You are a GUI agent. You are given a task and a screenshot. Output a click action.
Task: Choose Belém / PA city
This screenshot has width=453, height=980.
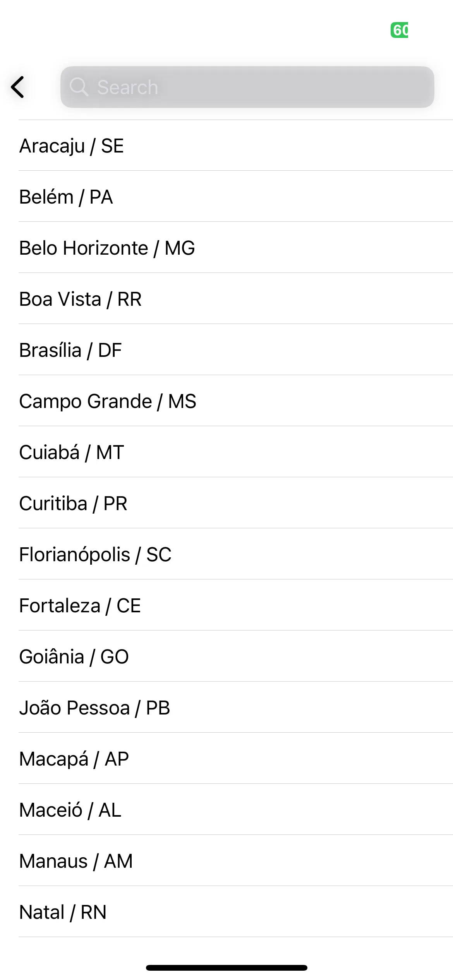pos(236,197)
